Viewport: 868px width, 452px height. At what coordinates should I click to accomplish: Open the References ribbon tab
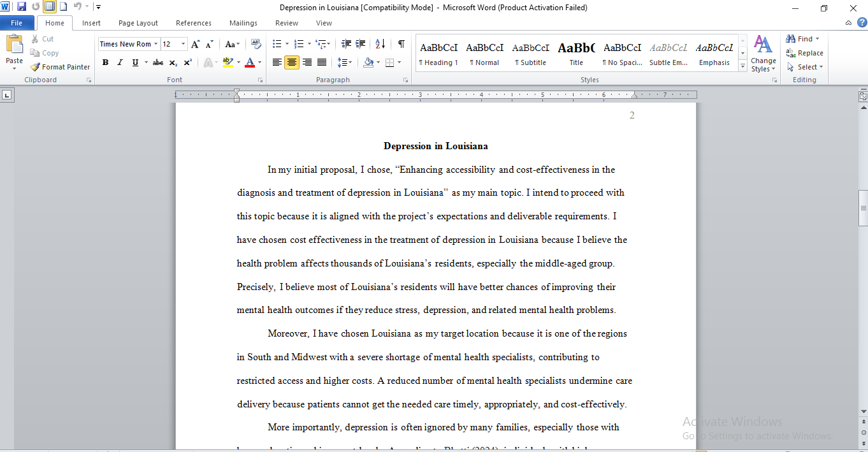[194, 23]
